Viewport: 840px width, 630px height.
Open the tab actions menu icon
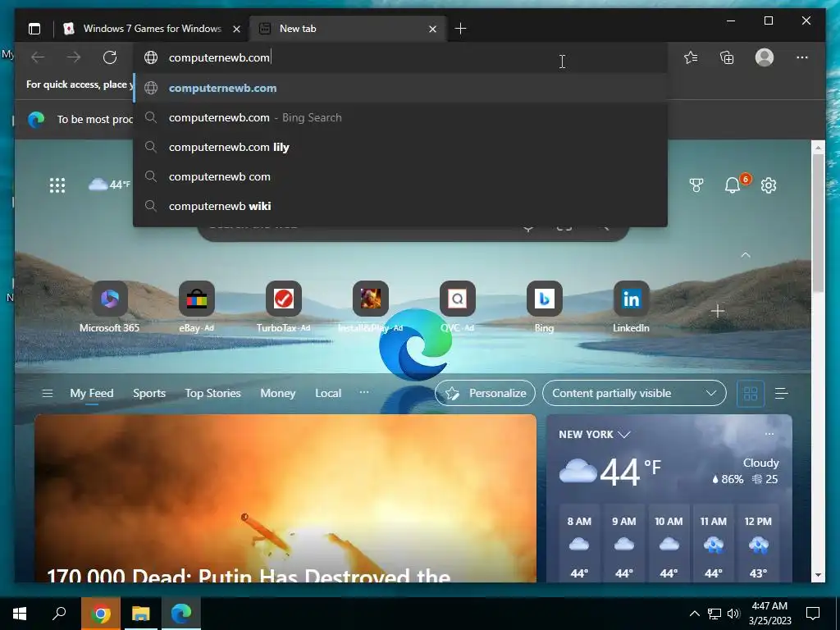click(34, 29)
